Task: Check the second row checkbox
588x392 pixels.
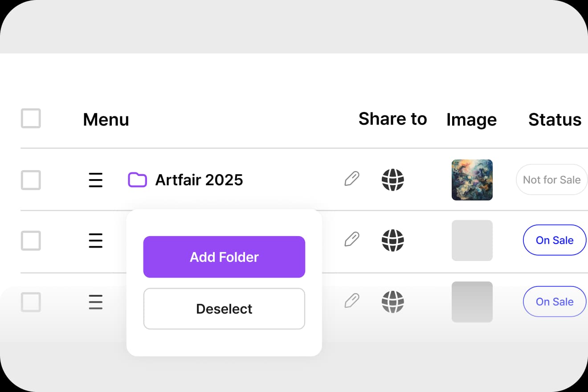Action: coord(31,241)
